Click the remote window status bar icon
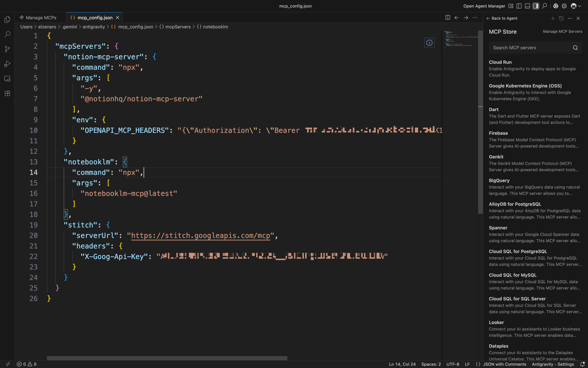Screen dimensions: 588x368 coord(8,364)
